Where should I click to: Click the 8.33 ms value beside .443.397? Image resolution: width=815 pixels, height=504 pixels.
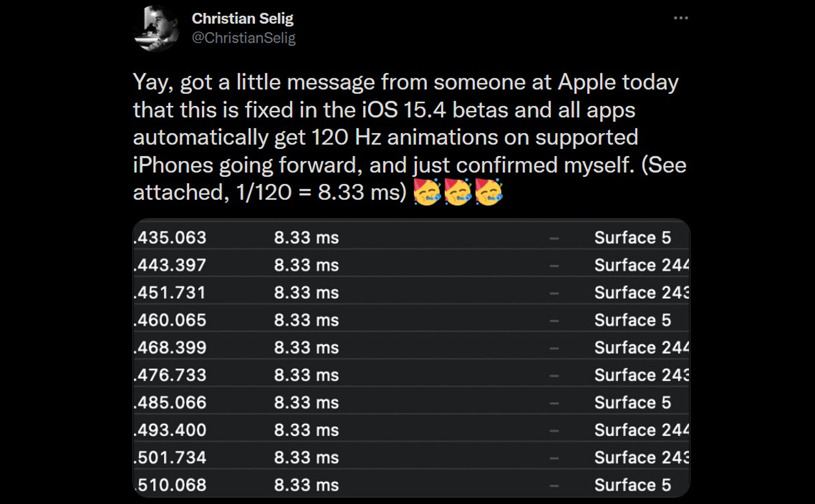pos(306,265)
